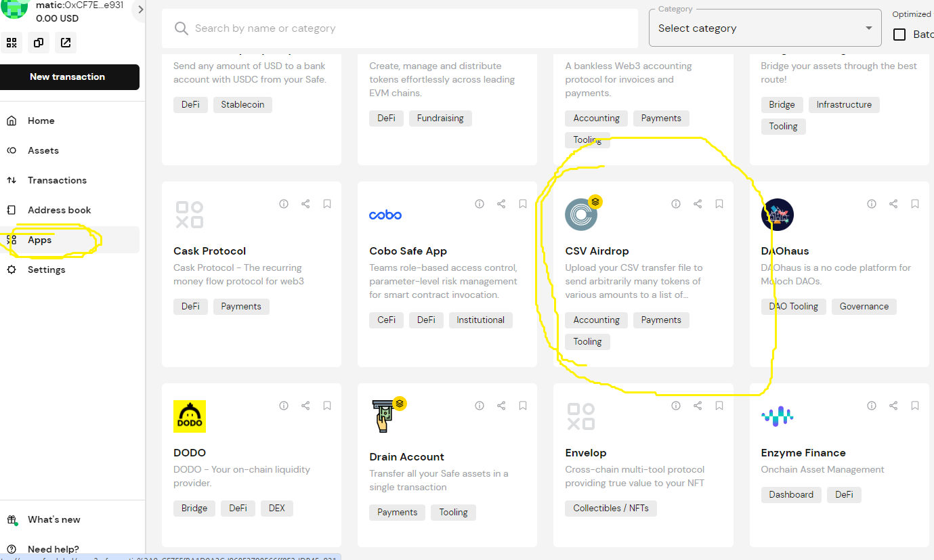
Task: View info for DODO app
Action: [284, 406]
